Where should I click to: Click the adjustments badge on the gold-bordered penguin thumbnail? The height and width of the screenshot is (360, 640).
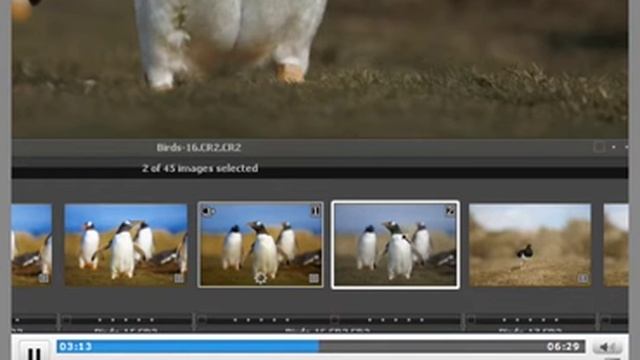point(314,278)
